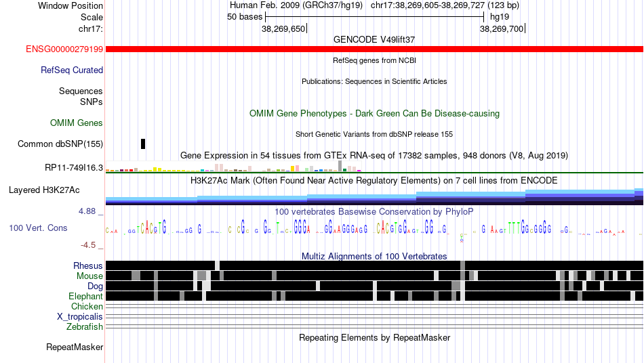Open the RefSeq Curated track label
This screenshot has height=363, width=644.
click(72, 70)
